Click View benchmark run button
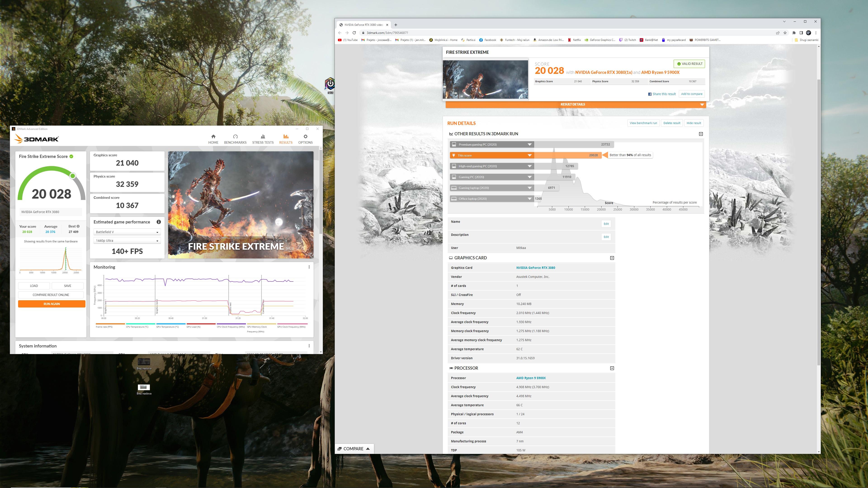This screenshot has height=488, width=868. point(643,123)
